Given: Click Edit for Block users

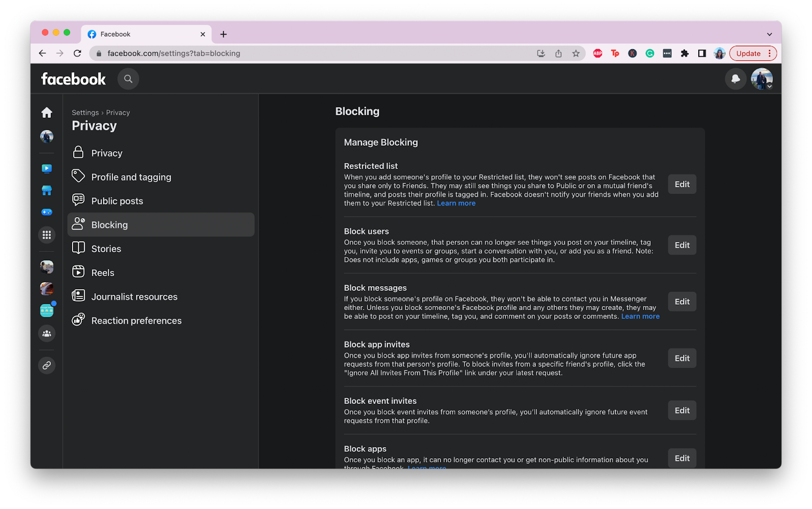Looking at the screenshot, I should pyautogui.click(x=682, y=245).
